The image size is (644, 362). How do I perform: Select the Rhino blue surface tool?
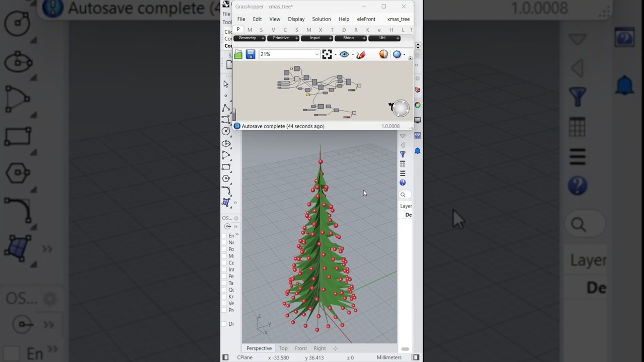[226, 202]
